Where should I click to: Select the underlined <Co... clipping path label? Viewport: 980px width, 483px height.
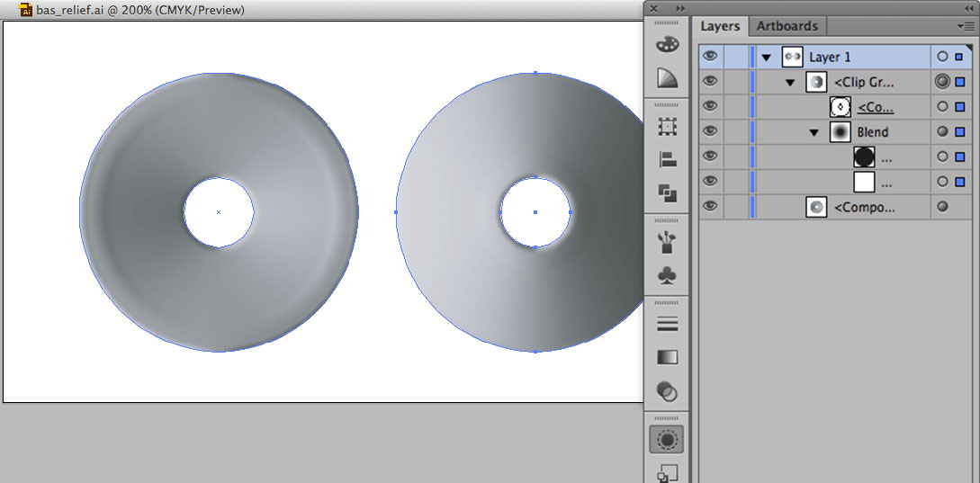[x=876, y=107]
